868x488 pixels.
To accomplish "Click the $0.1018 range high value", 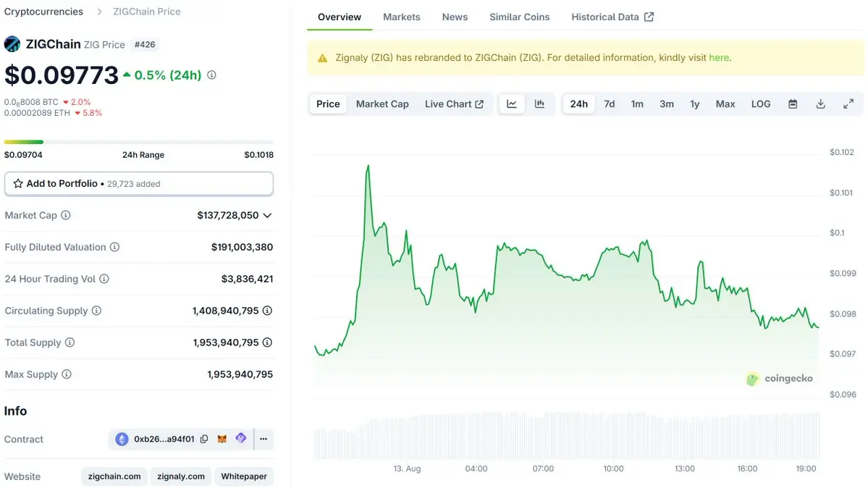I will pos(259,154).
